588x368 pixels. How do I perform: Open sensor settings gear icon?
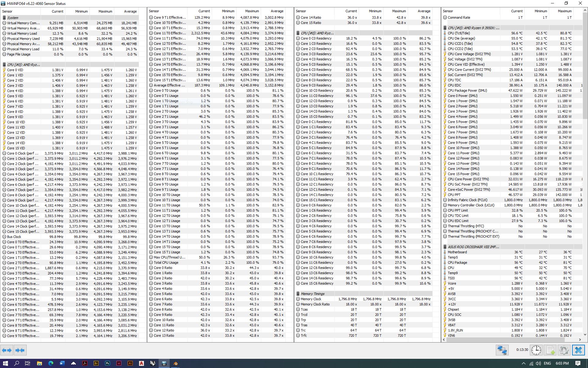coord(564,350)
